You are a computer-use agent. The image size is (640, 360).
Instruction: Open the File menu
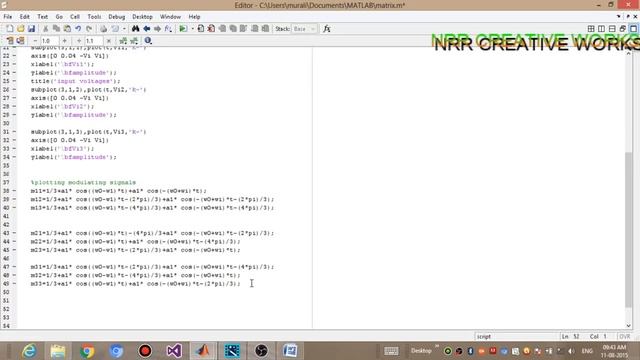[8, 17]
